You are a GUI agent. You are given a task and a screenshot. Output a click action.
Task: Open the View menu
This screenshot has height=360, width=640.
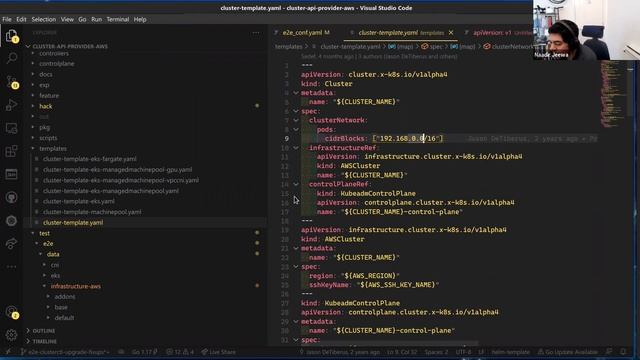[x=67, y=19]
